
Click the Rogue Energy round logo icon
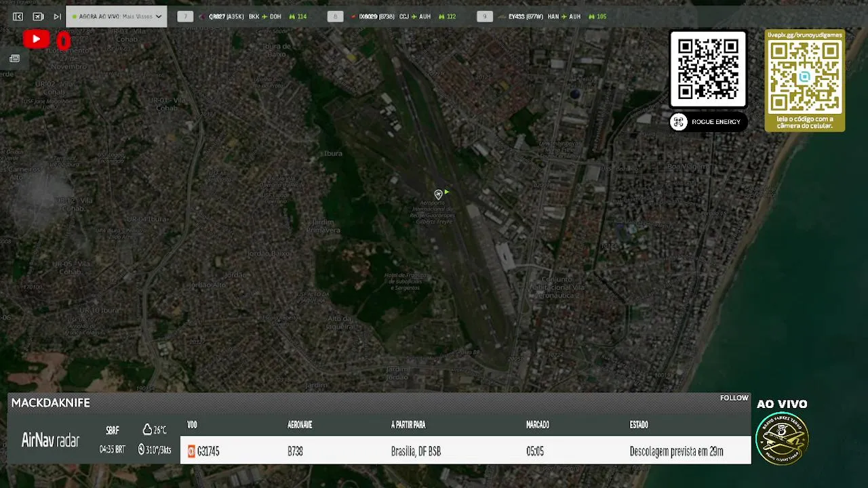tap(679, 122)
